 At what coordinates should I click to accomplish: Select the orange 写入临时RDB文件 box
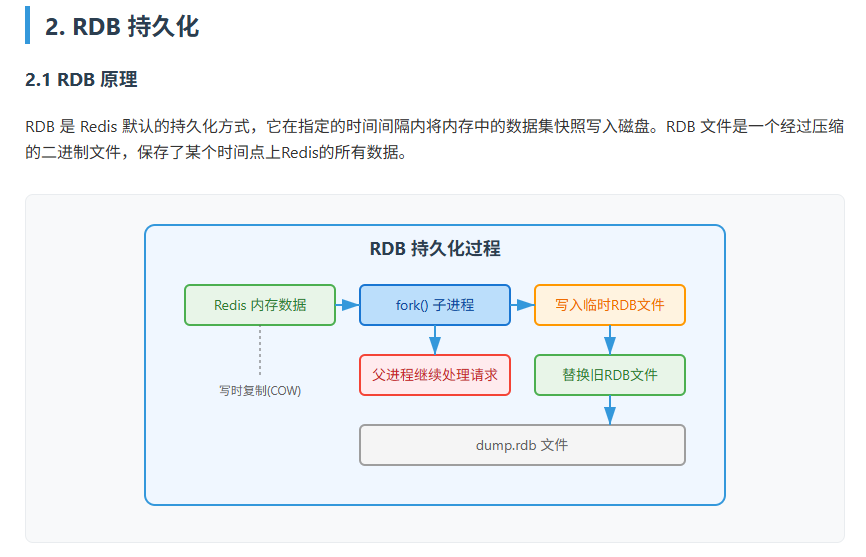[610, 305]
